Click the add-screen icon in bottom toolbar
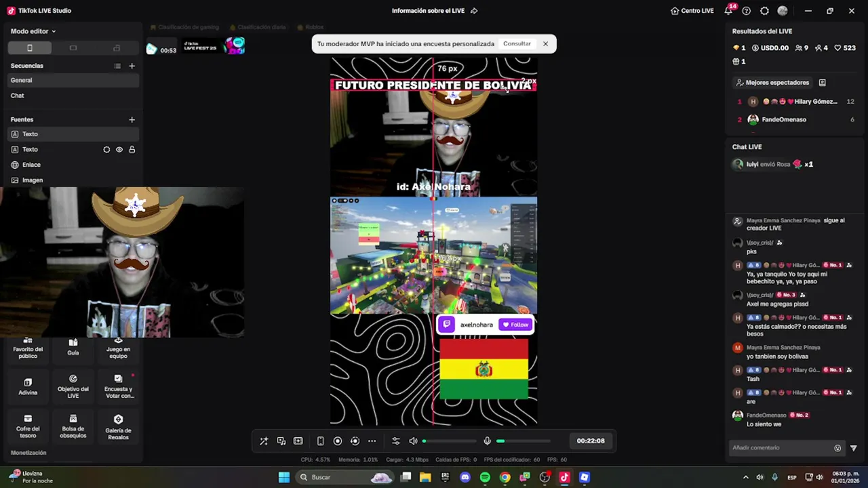This screenshot has height=488, width=868. 298,441
